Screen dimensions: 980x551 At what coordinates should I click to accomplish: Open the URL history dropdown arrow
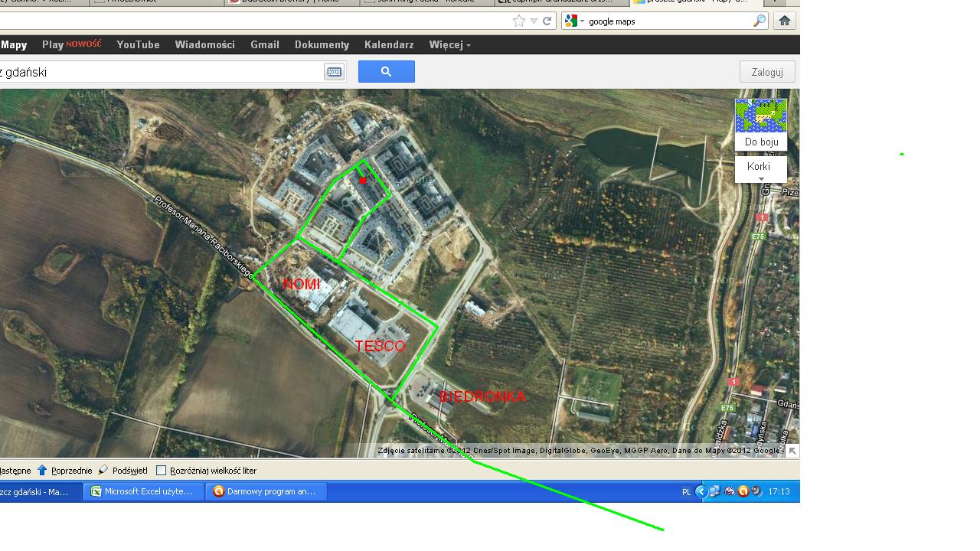pyautogui.click(x=534, y=21)
